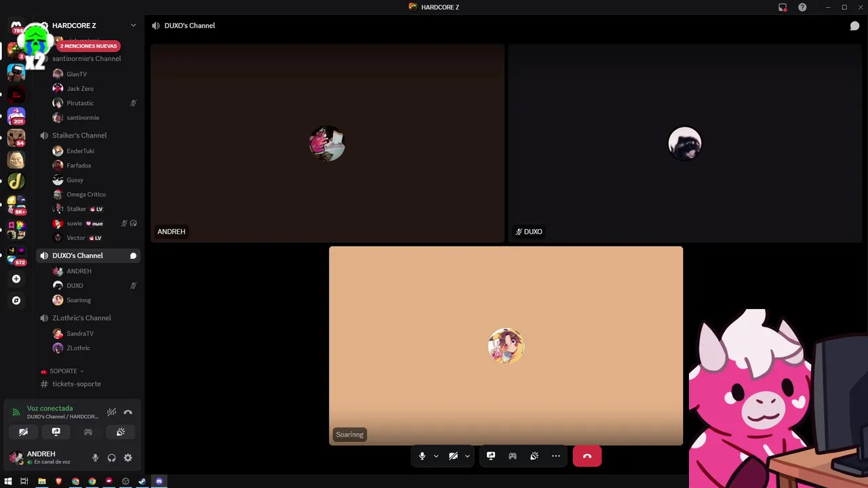Disconnect using the red hang-up button
The width and height of the screenshot is (868, 488).
tap(587, 456)
